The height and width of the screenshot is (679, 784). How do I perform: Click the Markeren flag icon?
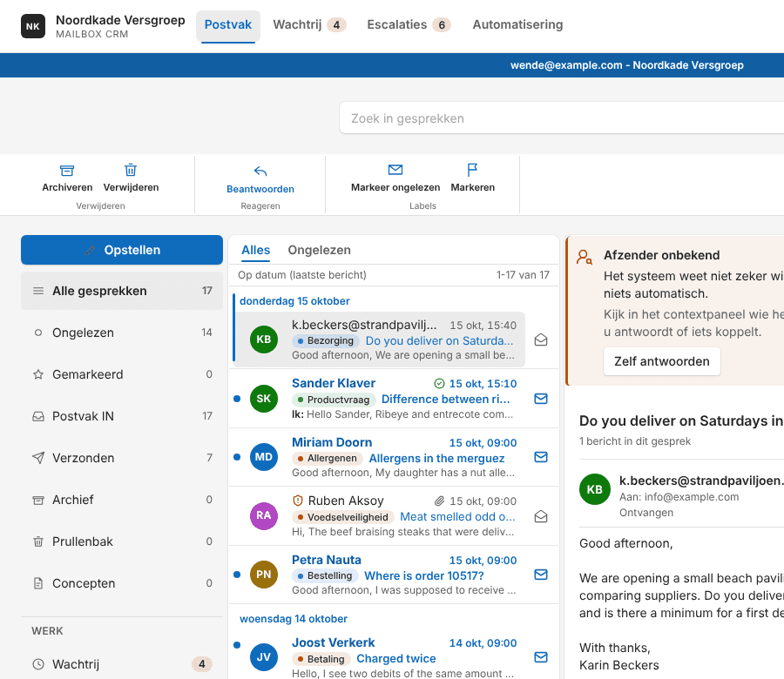(472, 170)
